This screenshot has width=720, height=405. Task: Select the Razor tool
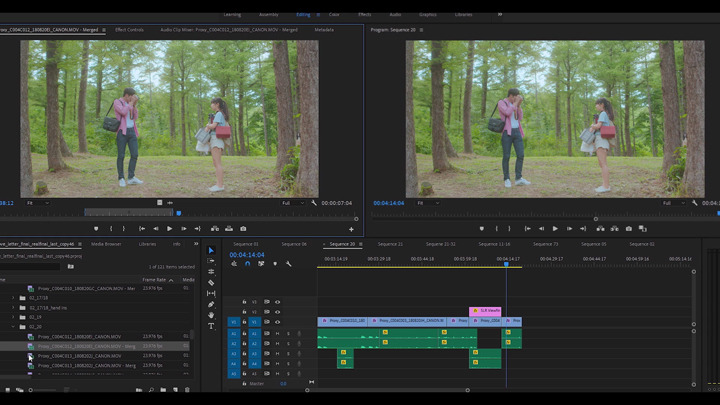click(x=211, y=282)
